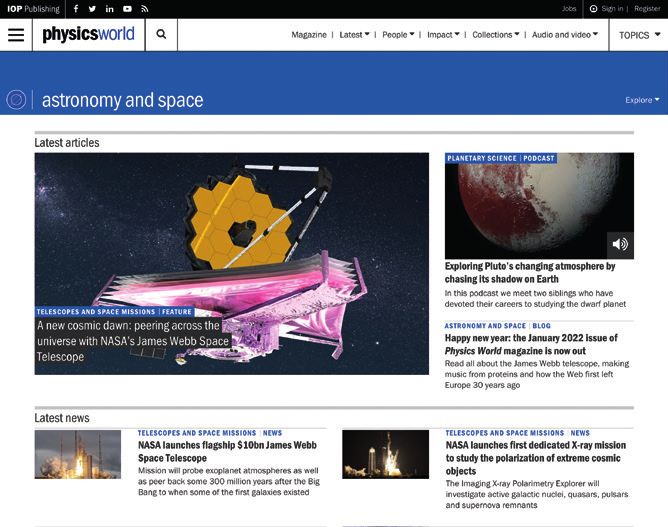The width and height of the screenshot is (668, 527).
Task: Click the astronomy and space circle icon
Action: coord(16,100)
